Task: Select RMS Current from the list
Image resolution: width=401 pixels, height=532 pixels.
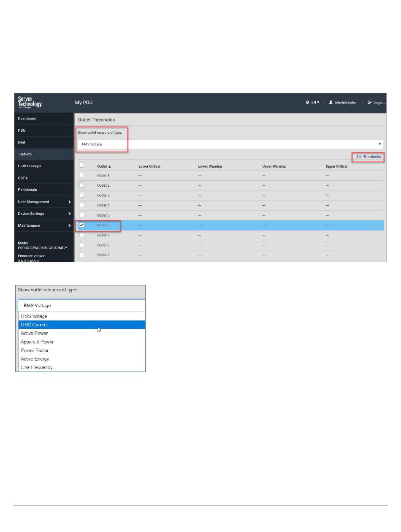Action: (35, 325)
